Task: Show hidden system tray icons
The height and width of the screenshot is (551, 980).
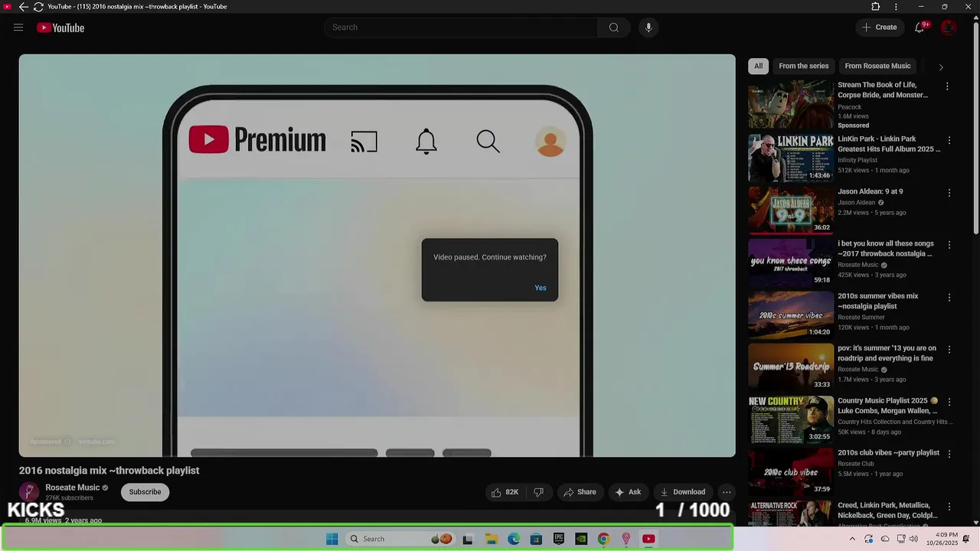Action: click(852, 539)
